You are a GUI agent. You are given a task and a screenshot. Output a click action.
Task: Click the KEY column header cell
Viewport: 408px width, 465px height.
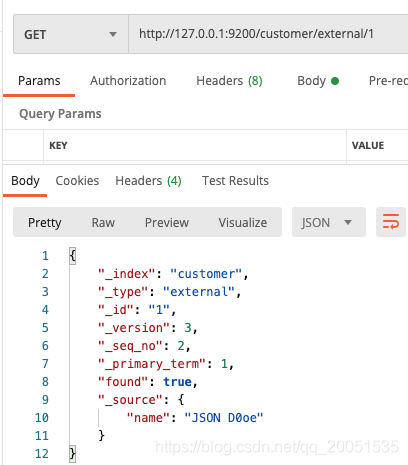click(x=195, y=145)
